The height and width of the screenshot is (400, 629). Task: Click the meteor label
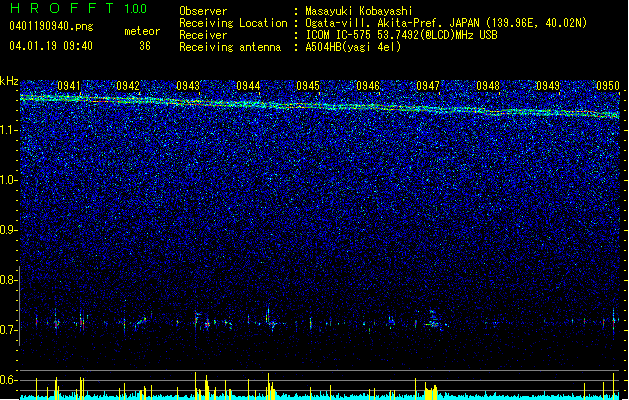(x=142, y=31)
